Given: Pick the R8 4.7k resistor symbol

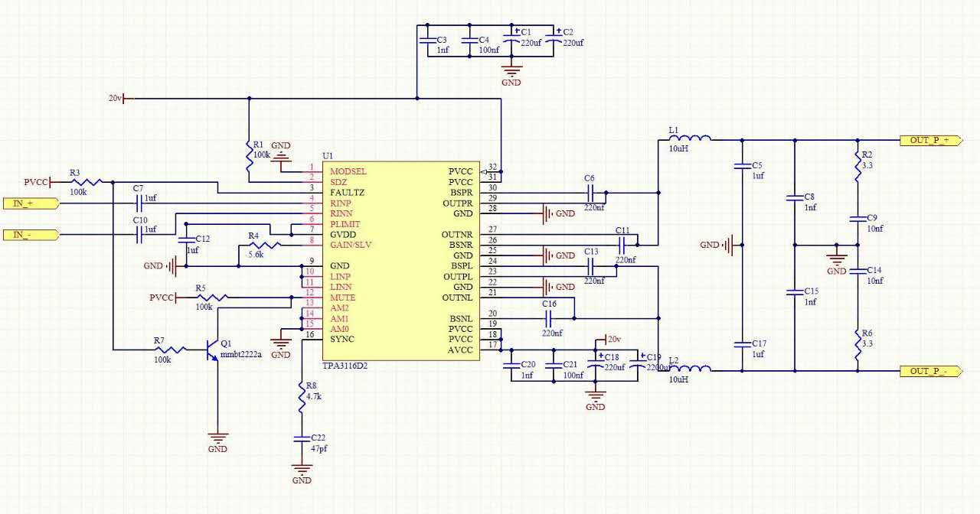Looking at the screenshot, I should click(302, 396).
